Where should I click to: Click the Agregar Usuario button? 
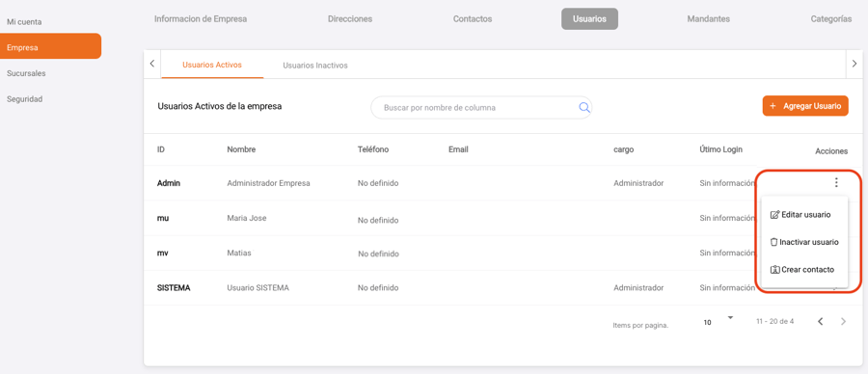coord(805,106)
